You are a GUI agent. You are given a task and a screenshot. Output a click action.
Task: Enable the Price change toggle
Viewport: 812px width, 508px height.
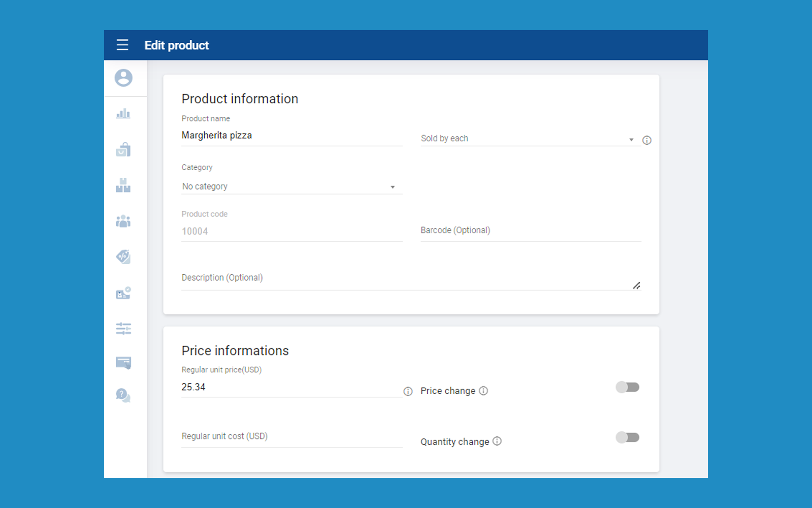(627, 387)
